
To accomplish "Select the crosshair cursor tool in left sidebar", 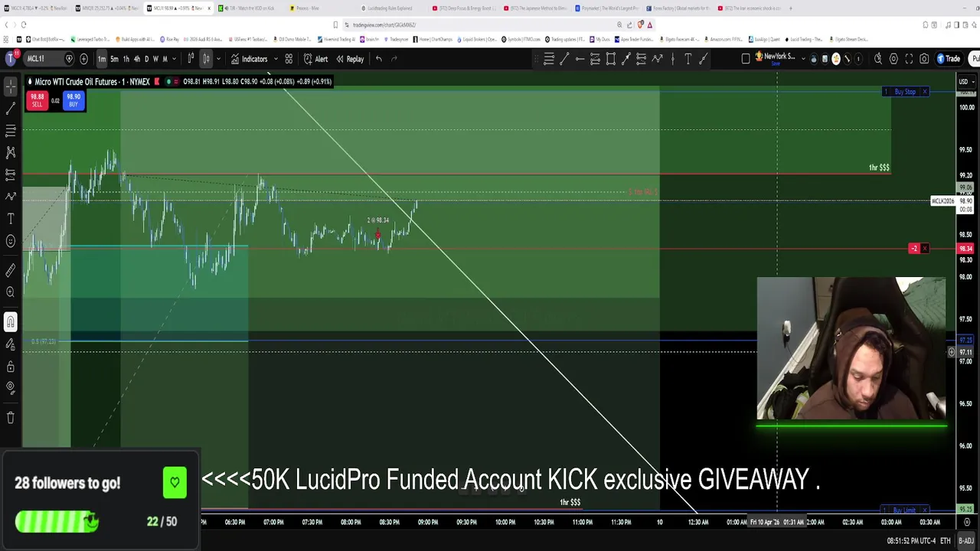I will tap(11, 86).
